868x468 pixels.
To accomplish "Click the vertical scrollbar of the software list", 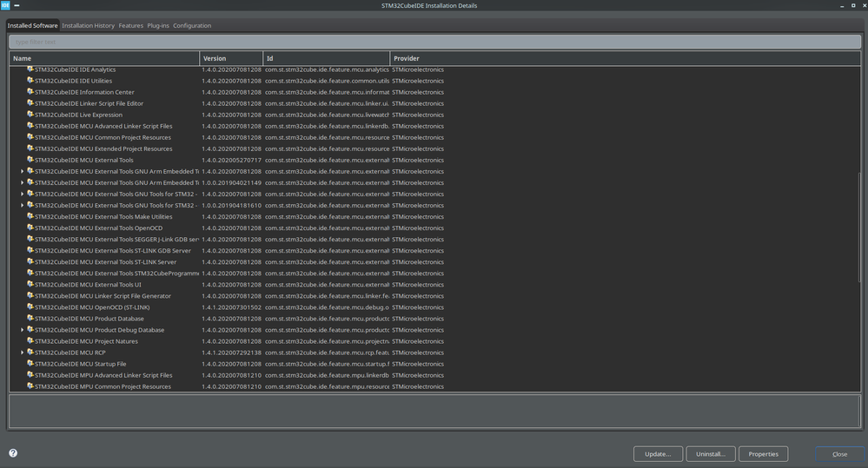I will tap(859, 227).
